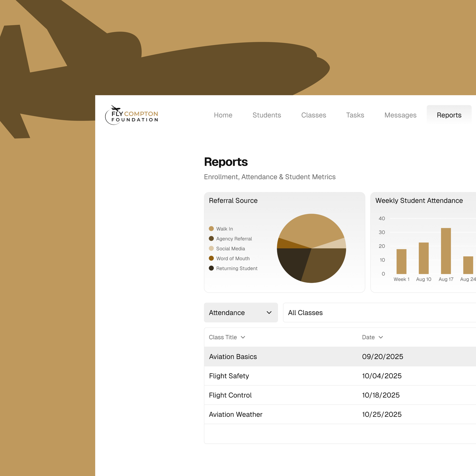Click the Social Media legend dot
Screen dimensions: 476x476
coord(211,248)
